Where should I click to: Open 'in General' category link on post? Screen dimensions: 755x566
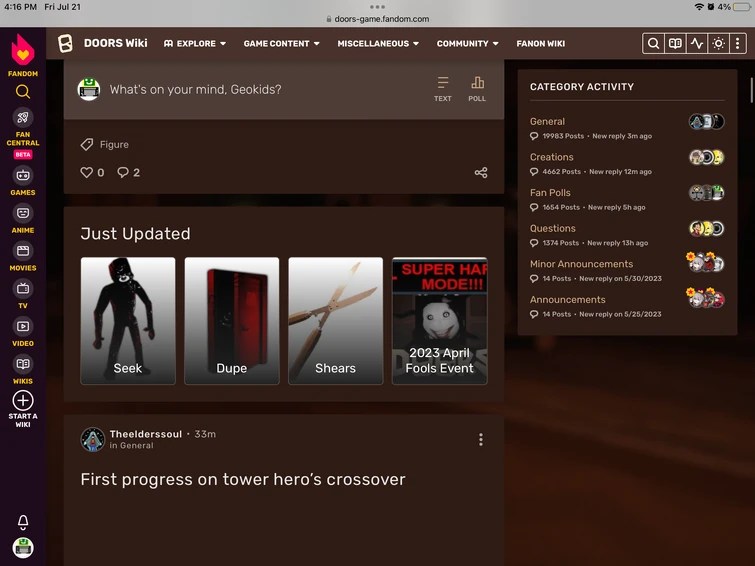131,446
